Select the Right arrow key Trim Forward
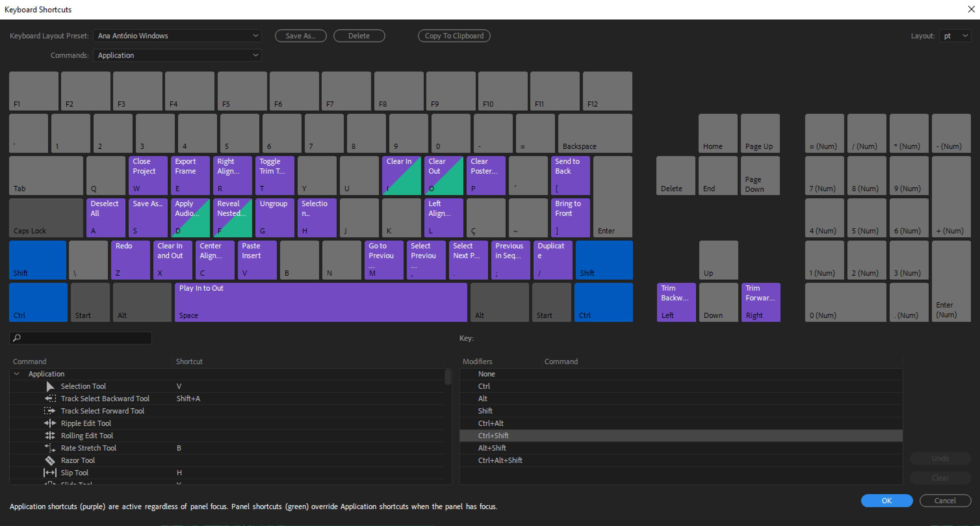The width and height of the screenshot is (980, 526). [x=761, y=302]
